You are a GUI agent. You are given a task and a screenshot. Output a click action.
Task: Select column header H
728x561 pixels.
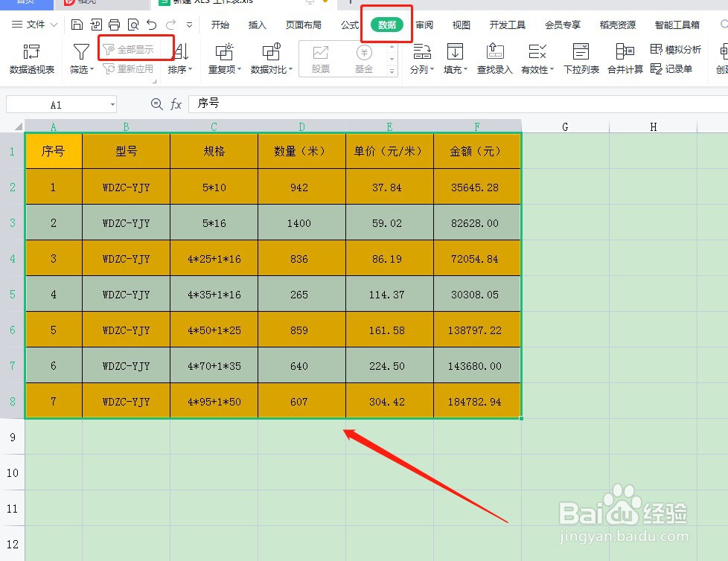(654, 126)
